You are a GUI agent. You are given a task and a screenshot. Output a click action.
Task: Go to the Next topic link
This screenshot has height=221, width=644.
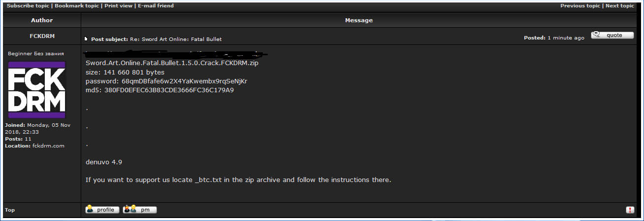[620, 6]
